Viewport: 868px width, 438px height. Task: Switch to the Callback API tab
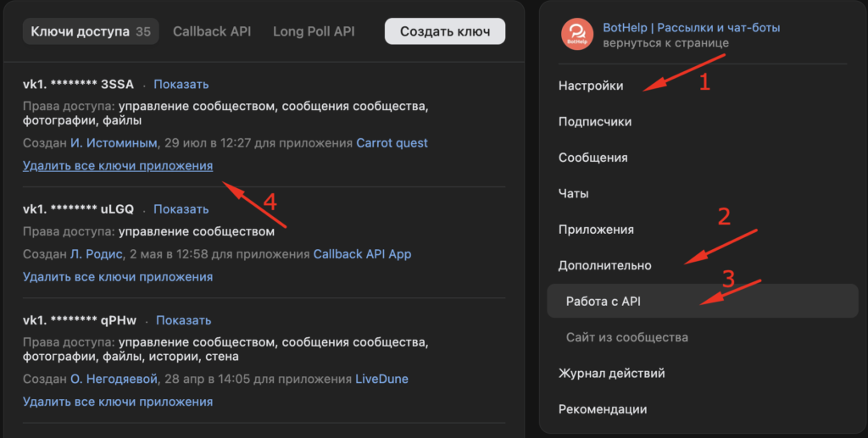click(x=211, y=31)
